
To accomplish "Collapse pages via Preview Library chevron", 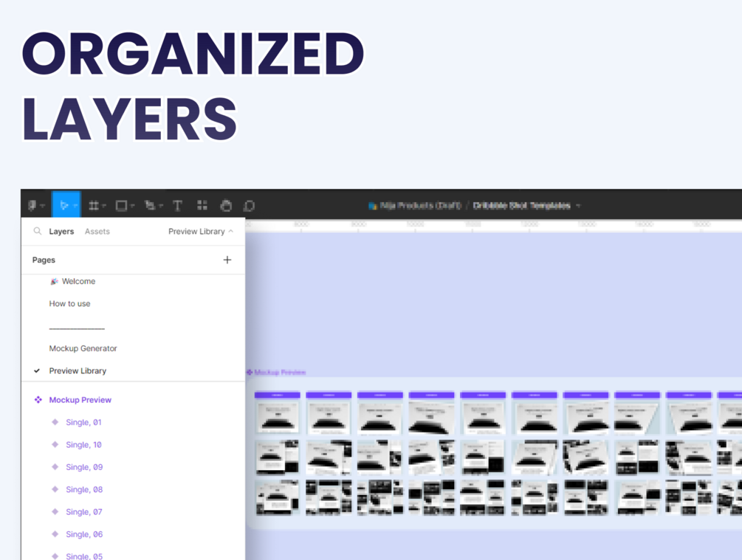I will [x=231, y=231].
